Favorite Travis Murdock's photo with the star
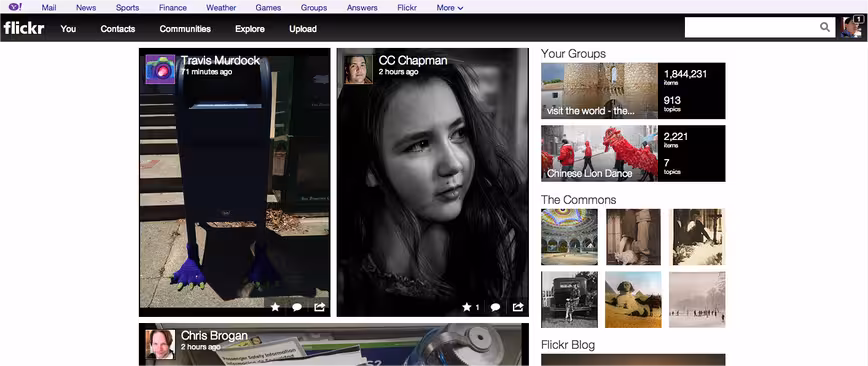 [x=275, y=307]
